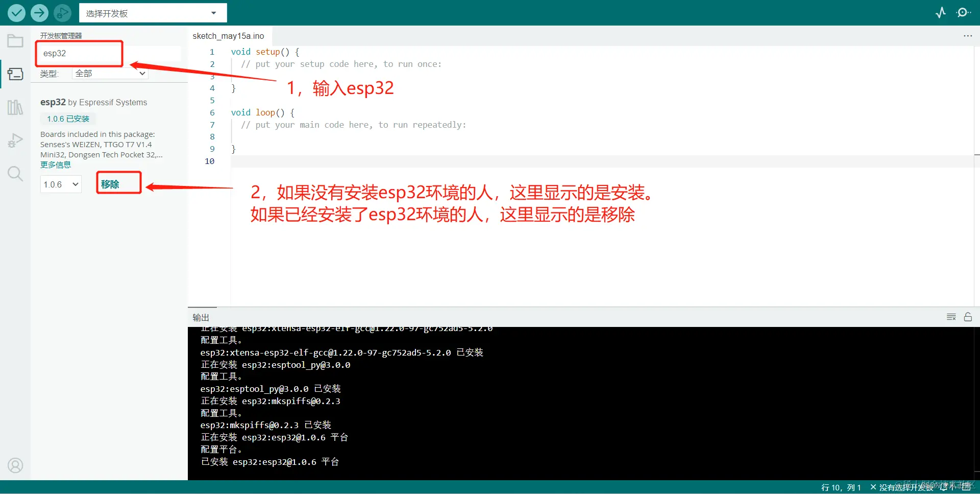
Task: Open the 更多信息 link for esp32 package
Action: 56,164
